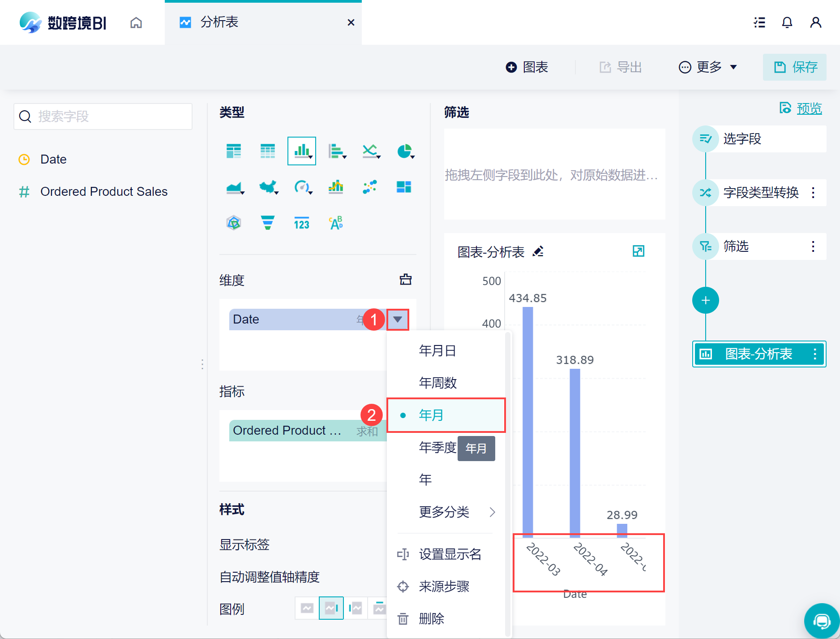Image resolution: width=840 pixels, height=639 pixels.
Task: Close the 分析表 tab
Action: pyautogui.click(x=351, y=22)
